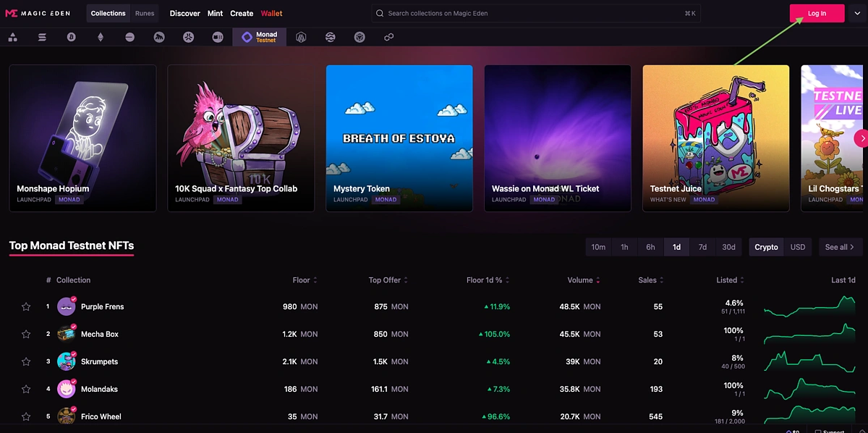Select the BNB cube chain icon
868x433 pixels.
click(x=359, y=37)
